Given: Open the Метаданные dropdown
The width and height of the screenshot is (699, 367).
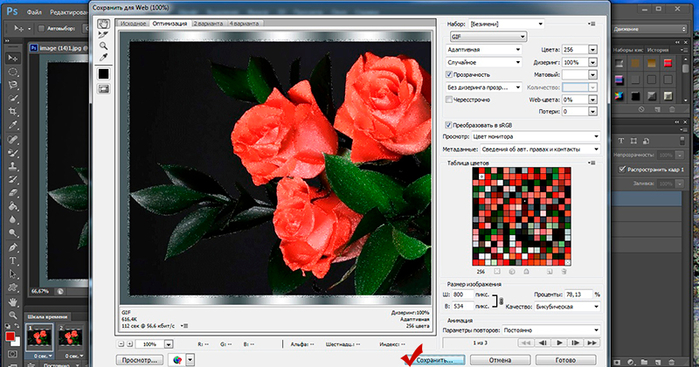Looking at the screenshot, I should 540,149.
